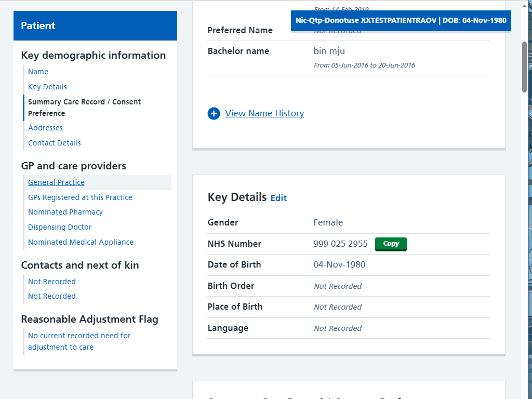532x399 pixels.
Task: Click the Contacts and next of kin heading
Action: pos(80,265)
